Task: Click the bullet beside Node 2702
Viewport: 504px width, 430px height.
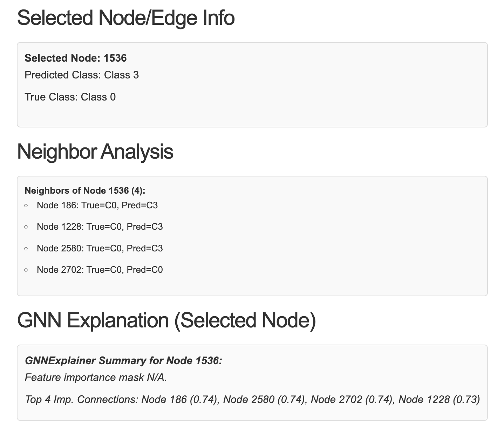Action: 26,270
